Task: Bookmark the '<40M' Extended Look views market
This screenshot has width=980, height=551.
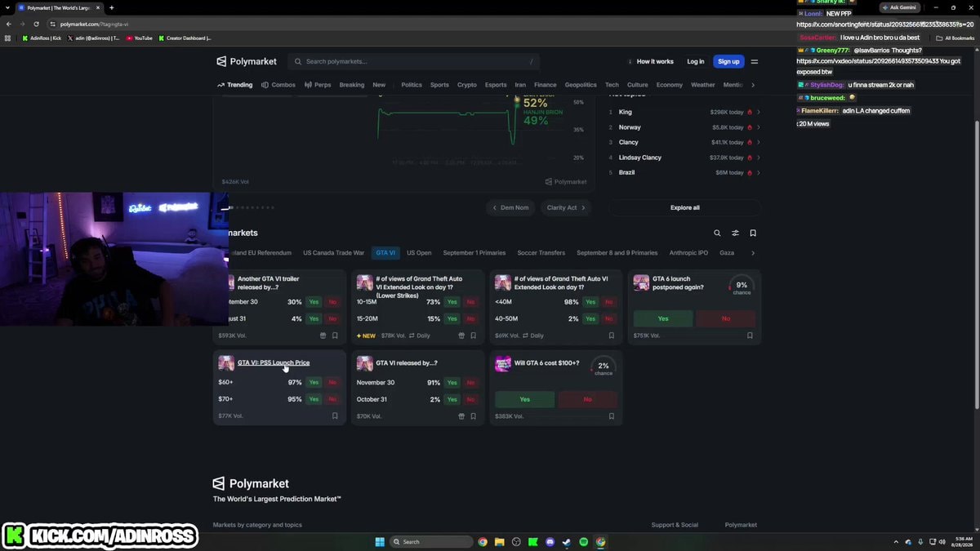Action: 612,335
